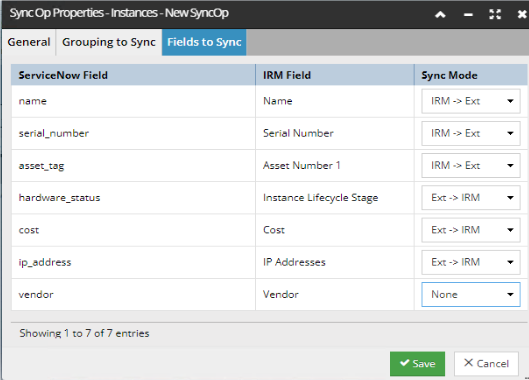Open Sync Mode dropdown for name field
The image size is (529, 380).
471,101
